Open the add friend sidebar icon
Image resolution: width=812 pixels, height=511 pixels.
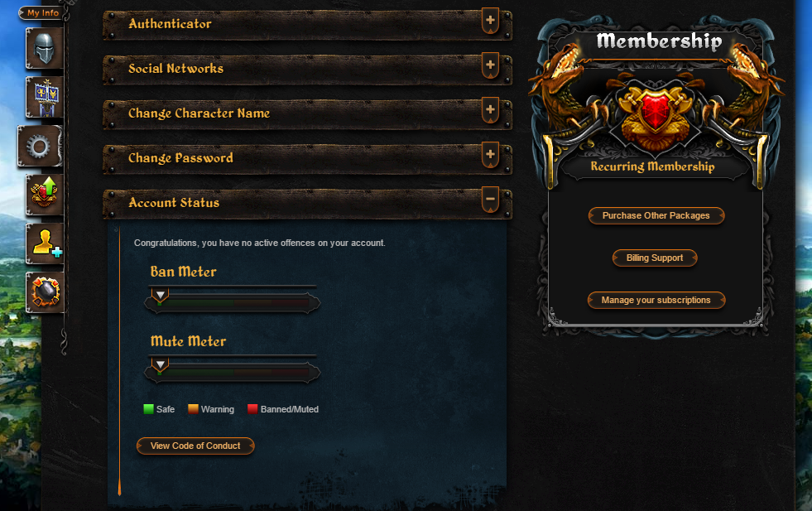coord(45,243)
